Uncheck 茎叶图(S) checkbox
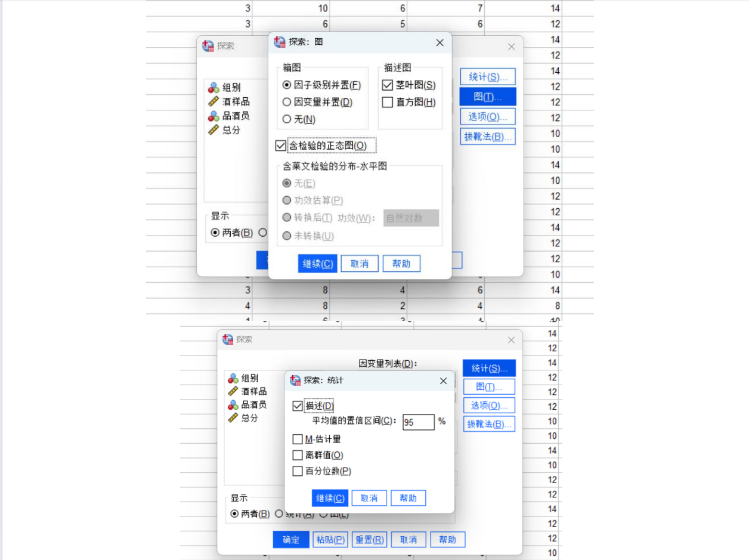 click(388, 85)
